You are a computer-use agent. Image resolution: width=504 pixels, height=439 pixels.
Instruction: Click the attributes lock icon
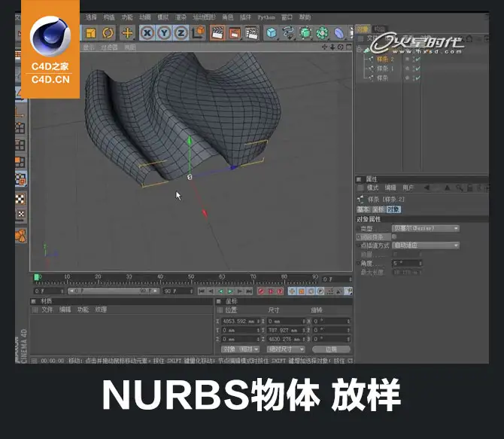[x=469, y=187]
